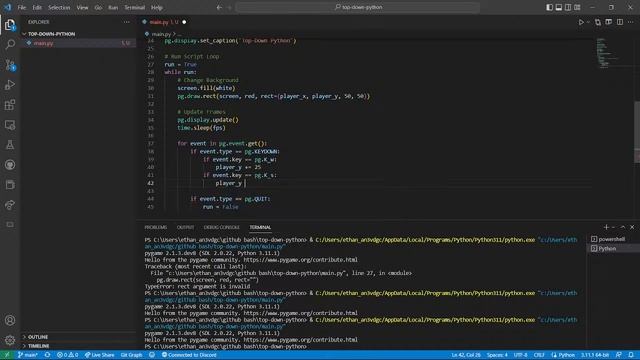
Task: Open the Source Control view
Action: tap(10, 64)
